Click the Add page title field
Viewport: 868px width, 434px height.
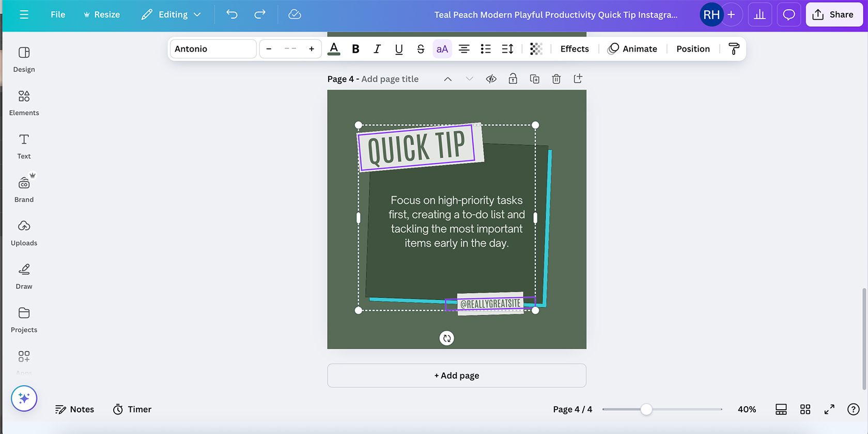click(390, 79)
